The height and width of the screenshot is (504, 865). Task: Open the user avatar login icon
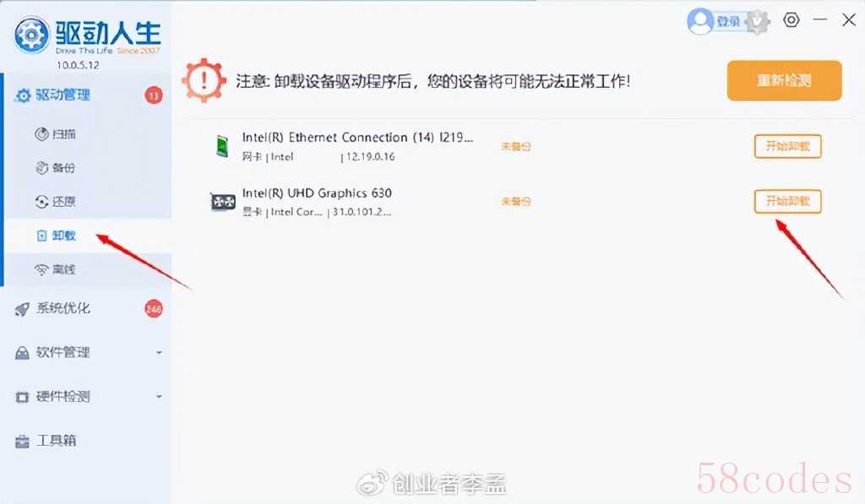(699, 21)
